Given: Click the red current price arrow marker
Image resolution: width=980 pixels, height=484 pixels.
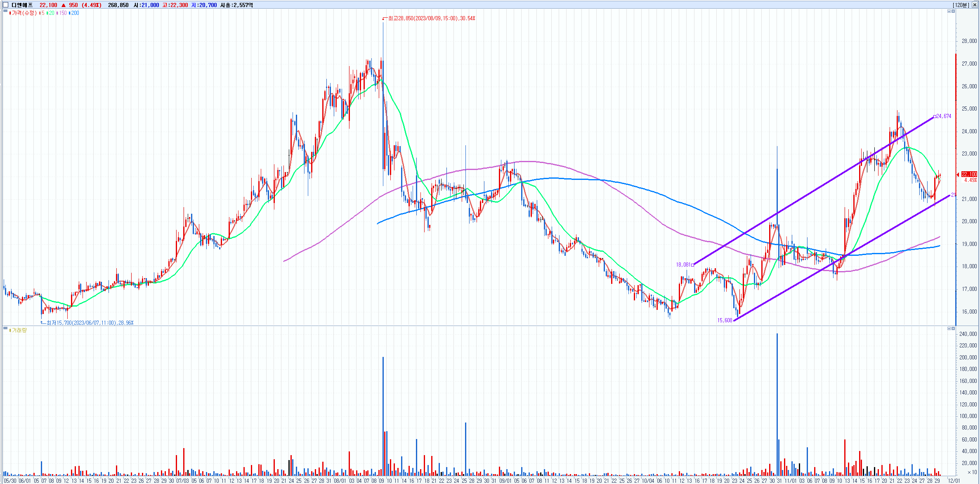Looking at the screenshot, I should tap(958, 175).
